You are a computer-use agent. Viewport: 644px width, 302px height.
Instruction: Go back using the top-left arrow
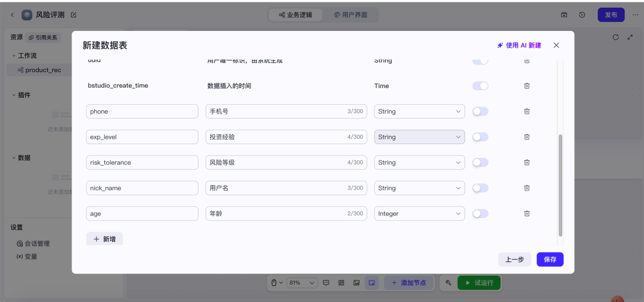pyautogui.click(x=13, y=15)
